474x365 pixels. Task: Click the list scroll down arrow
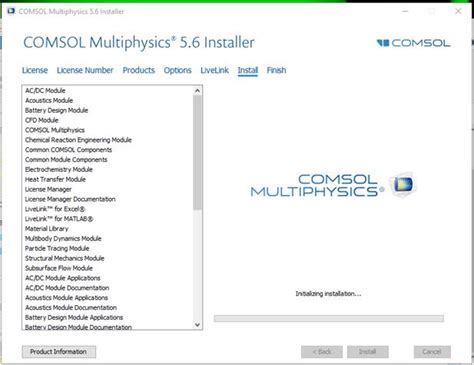coord(197,324)
